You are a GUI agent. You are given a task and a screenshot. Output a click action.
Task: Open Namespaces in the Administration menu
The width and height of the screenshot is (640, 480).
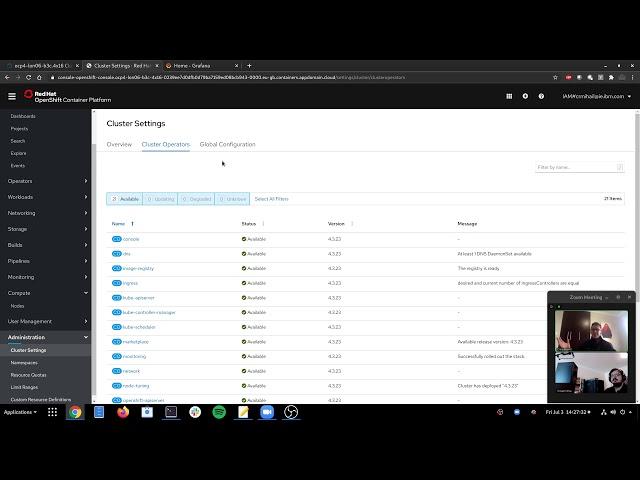(24, 362)
